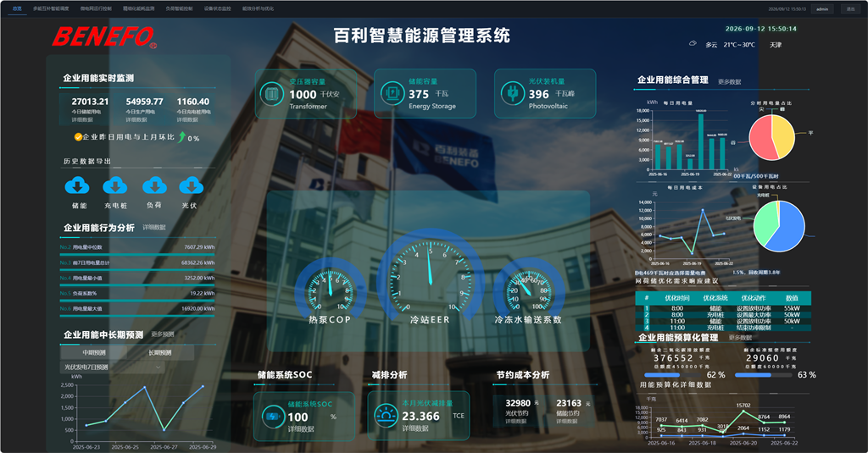
Task: Switch to 多能互补智能调度 tab
Action: pyautogui.click(x=51, y=8)
